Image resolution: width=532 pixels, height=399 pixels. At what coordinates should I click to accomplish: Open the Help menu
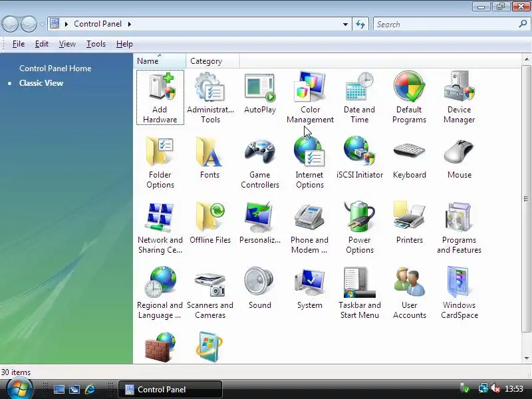[124, 44]
